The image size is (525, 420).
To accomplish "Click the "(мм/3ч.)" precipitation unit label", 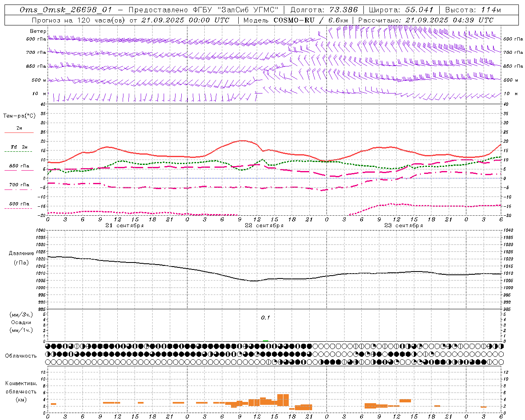I will [x=21, y=315].
